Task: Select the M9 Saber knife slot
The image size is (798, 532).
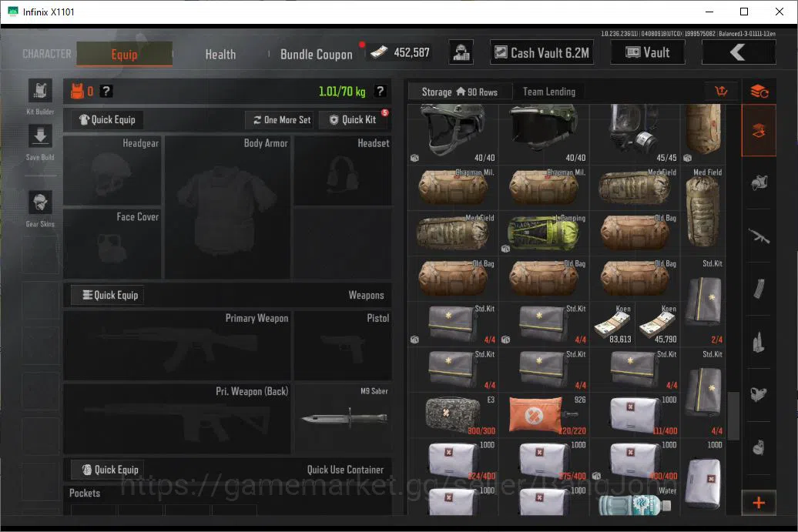Action: pyautogui.click(x=343, y=418)
